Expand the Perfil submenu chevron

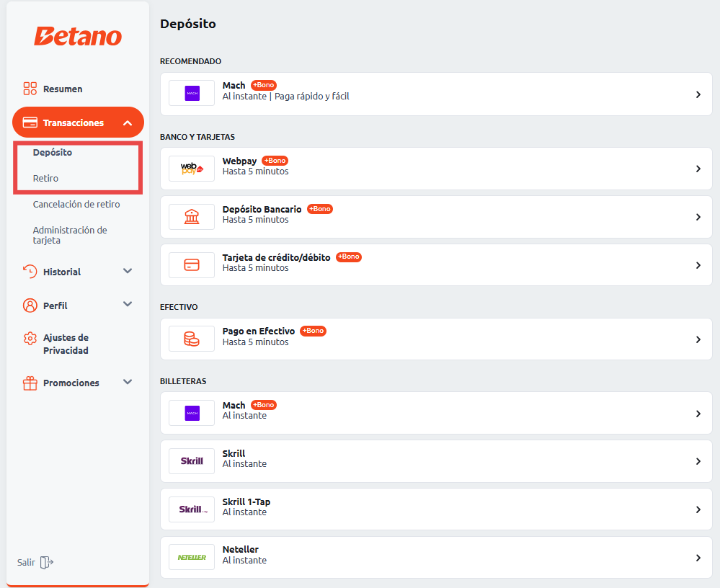[128, 305]
